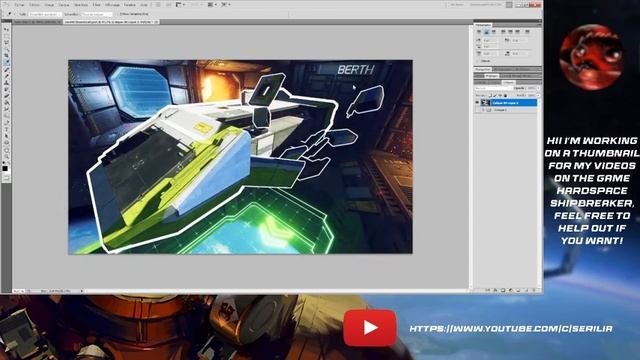Lock all layer attributes
The height and width of the screenshot is (360, 640).
pyautogui.click(x=505, y=96)
